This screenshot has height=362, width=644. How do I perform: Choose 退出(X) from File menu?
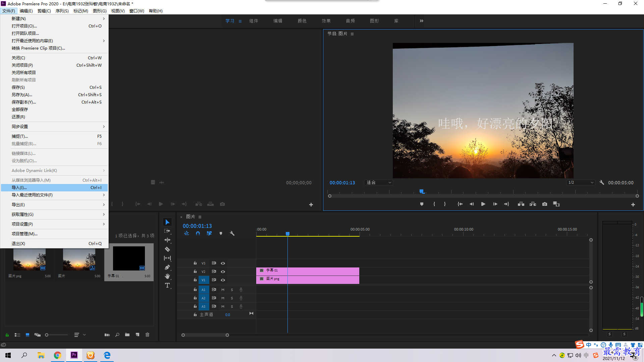point(54,244)
